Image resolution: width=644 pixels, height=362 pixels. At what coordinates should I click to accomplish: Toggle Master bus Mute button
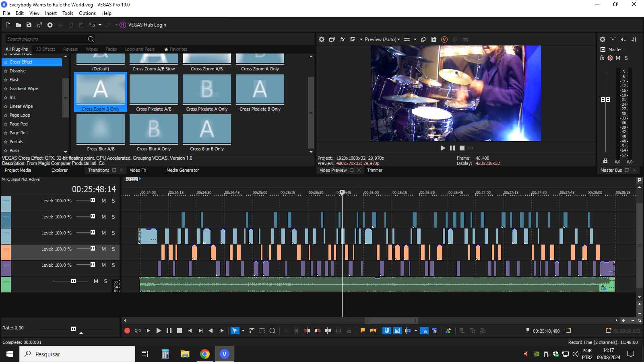(618, 58)
